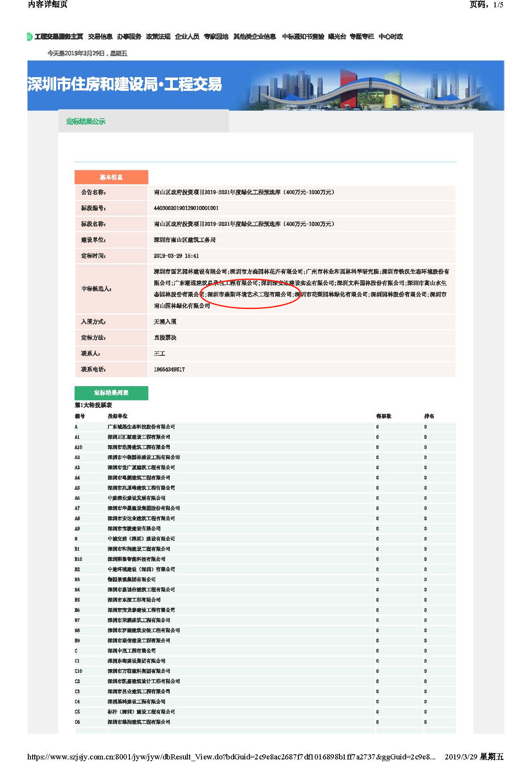The width and height of the screenshot is (532, 762).
Task: Click the phone number 18664349517
Action: tap(169, 369)
